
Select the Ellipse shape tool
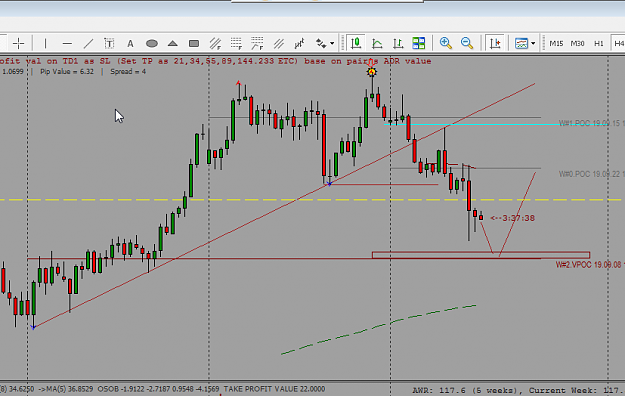152,43
